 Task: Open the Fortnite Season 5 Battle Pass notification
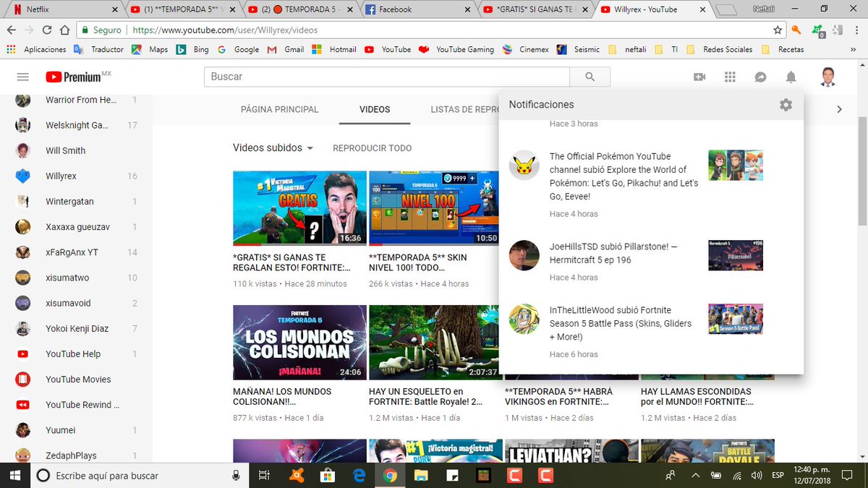coord(621,323)
